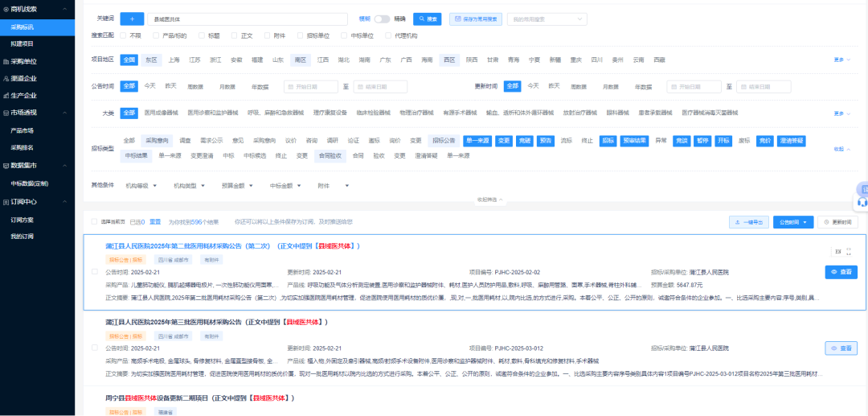The image size is (868, 416).
Task: Open 中标数据(定制) in sidebar
Action: click(30, 183)
